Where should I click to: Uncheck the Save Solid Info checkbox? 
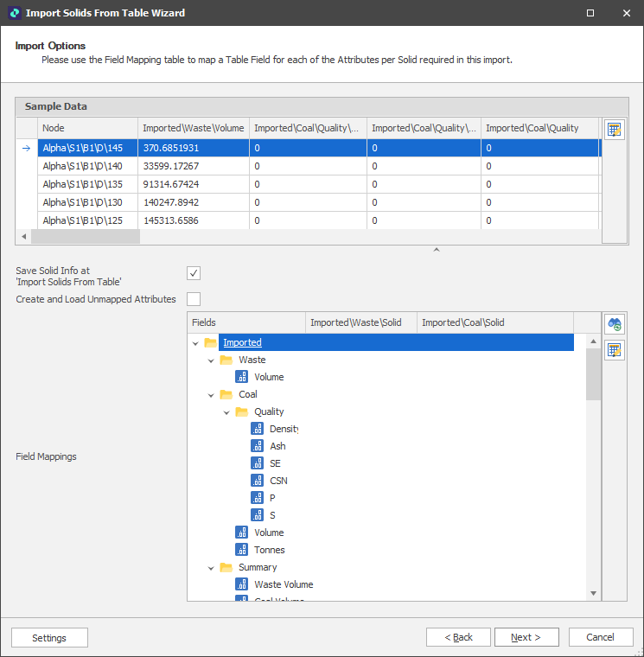pos(194,273)
